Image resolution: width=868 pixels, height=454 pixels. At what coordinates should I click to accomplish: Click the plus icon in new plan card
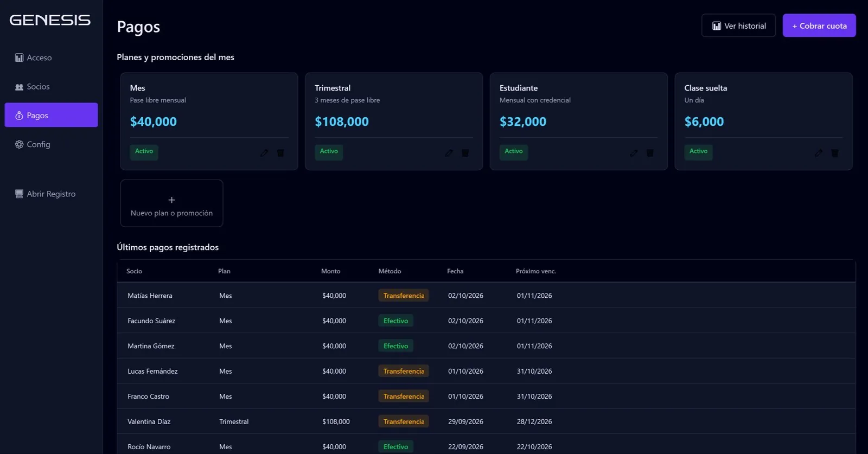click(171, 200)
